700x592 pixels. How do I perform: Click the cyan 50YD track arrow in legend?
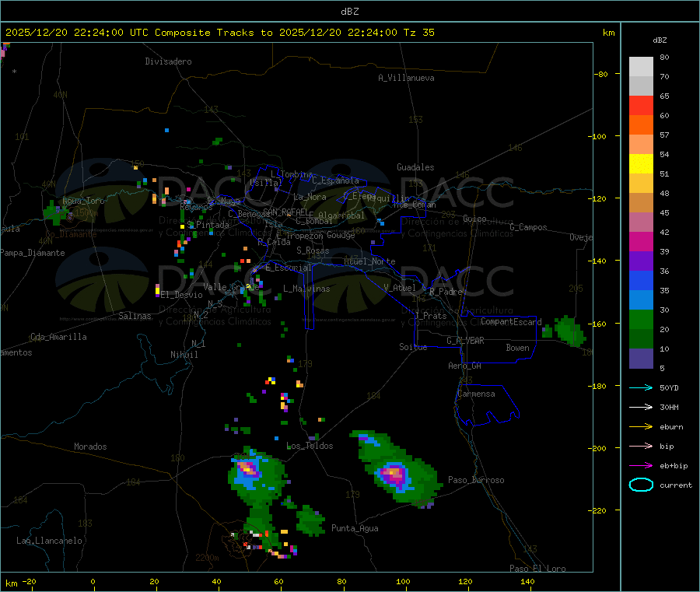click(641, 387)
